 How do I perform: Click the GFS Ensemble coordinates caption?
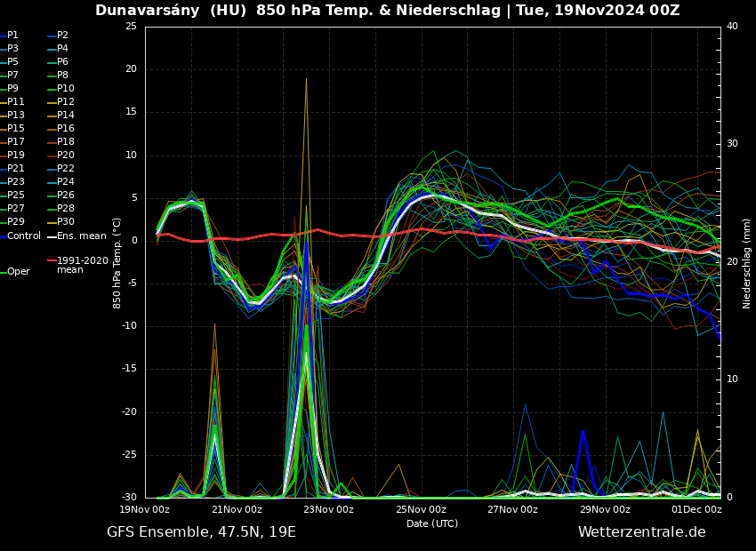point(201,532)
